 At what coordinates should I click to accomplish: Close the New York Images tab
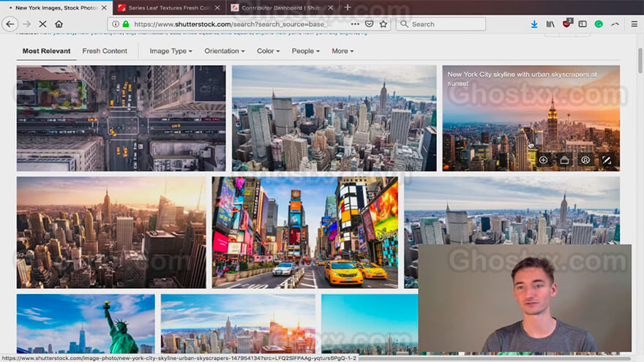[104, 8]
